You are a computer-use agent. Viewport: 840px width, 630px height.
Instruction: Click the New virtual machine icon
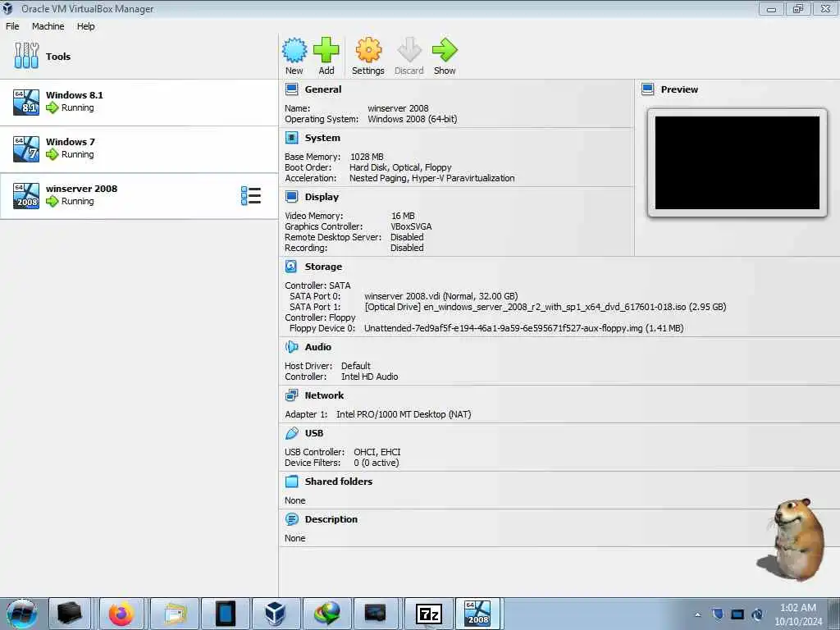tap(294, 50)
